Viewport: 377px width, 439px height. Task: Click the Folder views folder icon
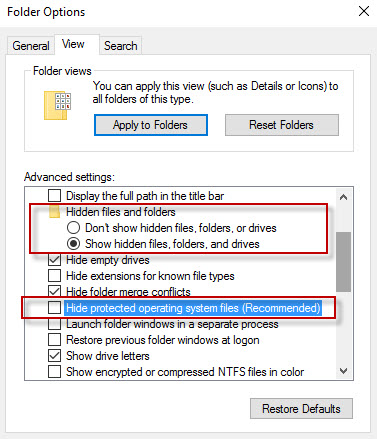coord(57,105)
